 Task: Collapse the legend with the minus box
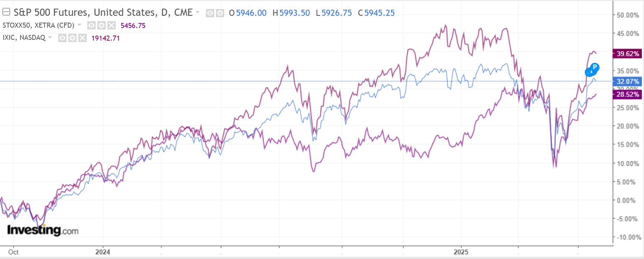pos(6,12)
